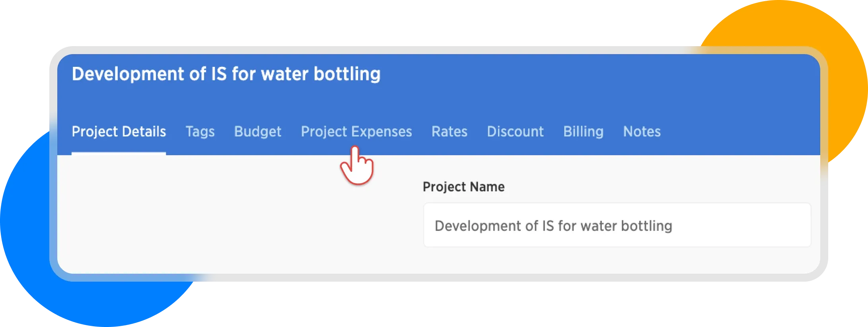
Task: Click the Project Name field label
Action: click(463, 187)
